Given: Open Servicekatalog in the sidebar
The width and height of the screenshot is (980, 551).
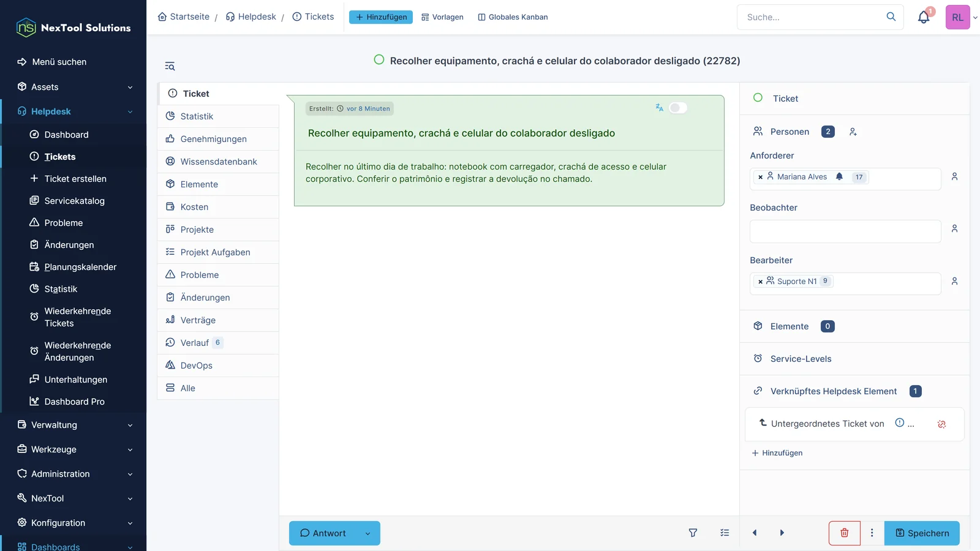Looking at the screenshot, I should click(x=74, y=201).
